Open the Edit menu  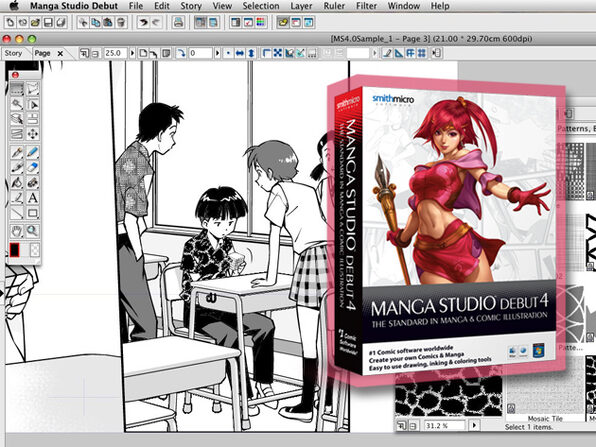pyautogui.click(x=162, y=6)
